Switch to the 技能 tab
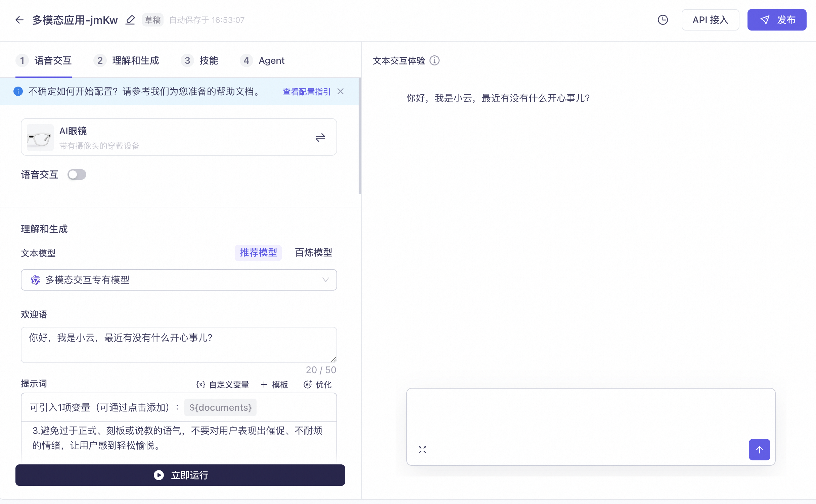Image resolution: width=816 pixels, height=504 pixels. pos(200,61)
